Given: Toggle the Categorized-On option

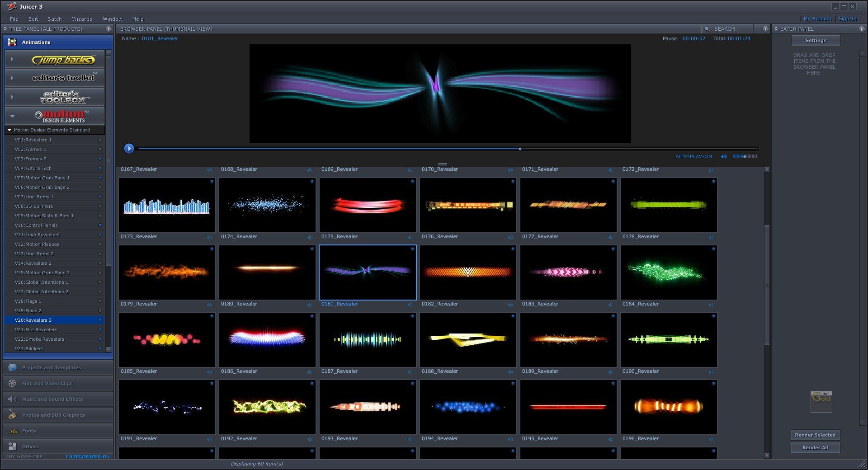Looking at the screenshot, I should pos(87,456).
